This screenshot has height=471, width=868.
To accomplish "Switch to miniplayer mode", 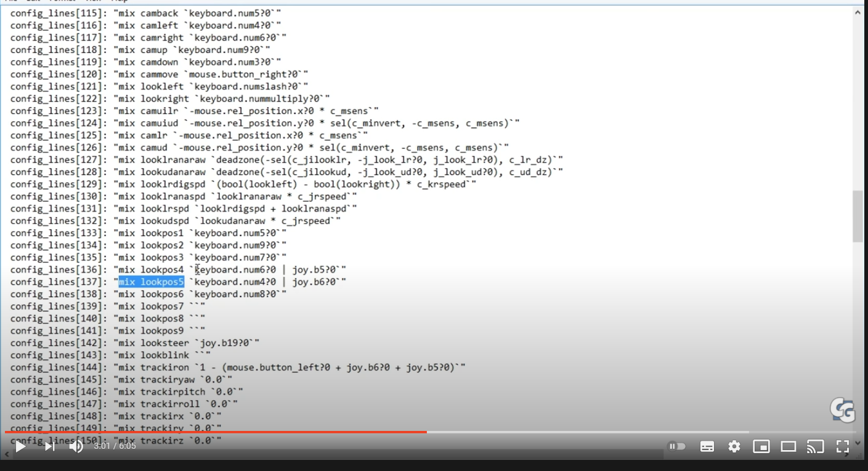I will coord(761,446).
